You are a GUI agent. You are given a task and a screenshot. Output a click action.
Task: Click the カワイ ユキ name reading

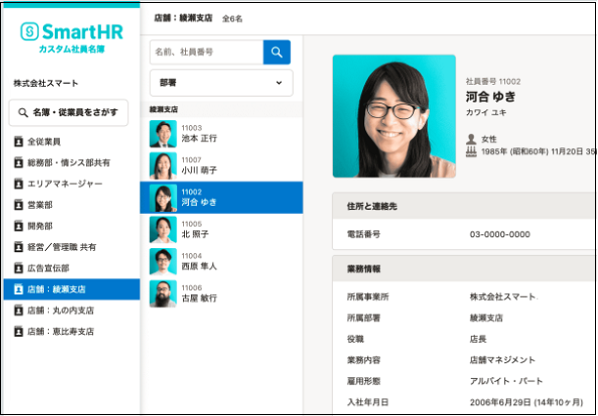pos(486,112)
